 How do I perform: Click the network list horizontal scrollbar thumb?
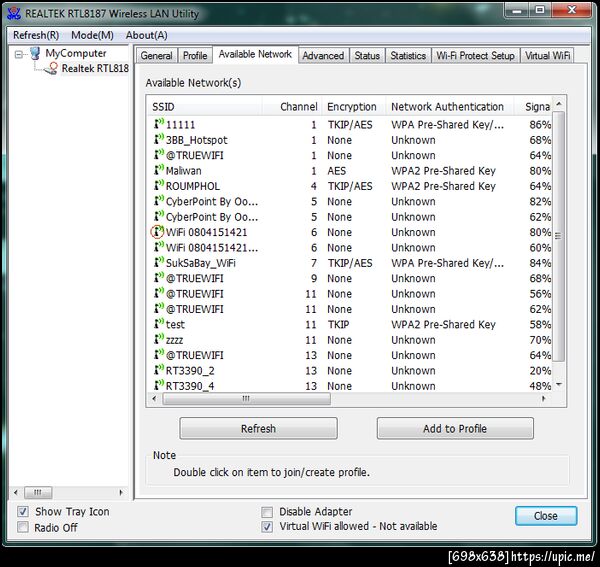point(246,399)
